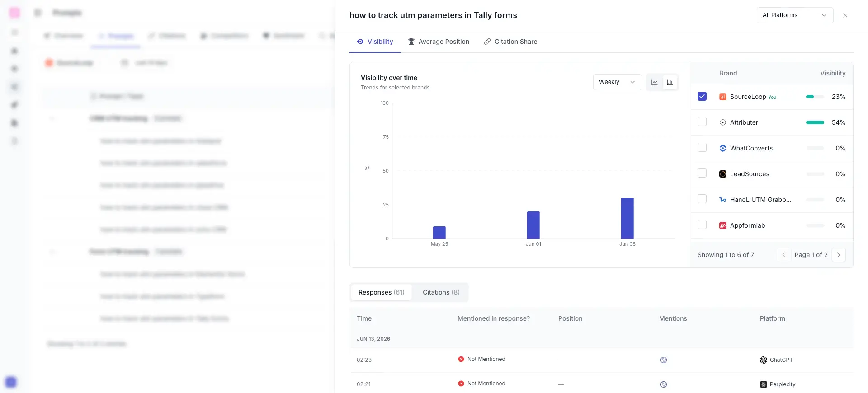The height and width of the screenshot is (393, 868).
Task: Click the SourceLoop brand logo icon
Action: point(722,97)
